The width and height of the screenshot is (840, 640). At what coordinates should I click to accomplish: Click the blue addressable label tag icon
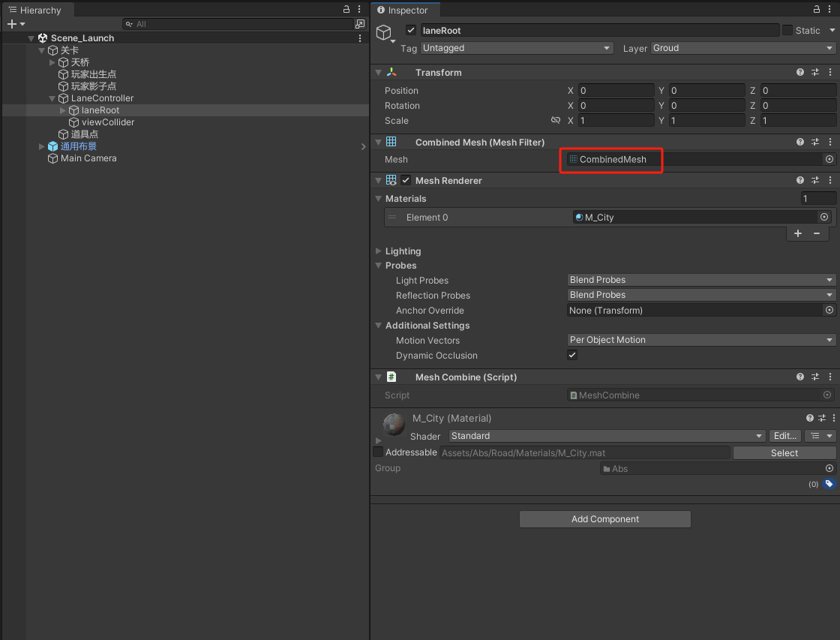(x=829, y=483)
